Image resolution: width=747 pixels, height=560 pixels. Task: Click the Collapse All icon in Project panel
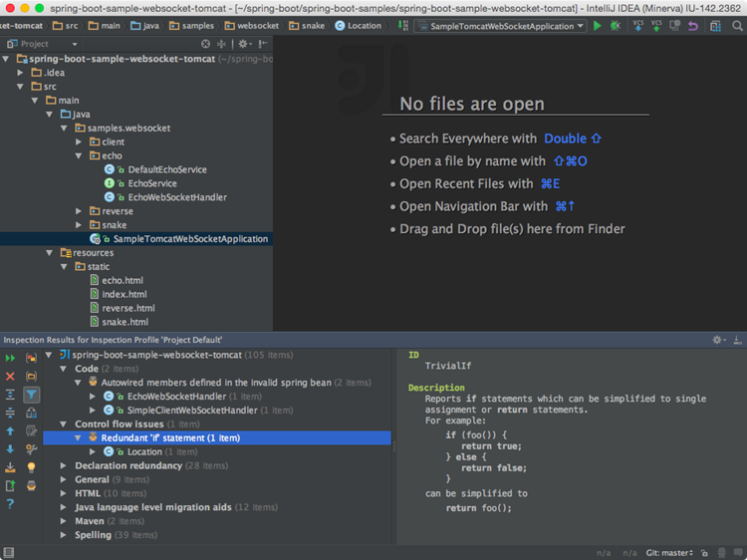221,44
